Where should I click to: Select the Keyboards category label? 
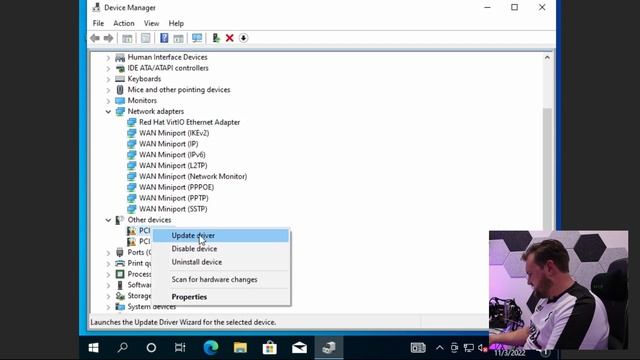144,79
